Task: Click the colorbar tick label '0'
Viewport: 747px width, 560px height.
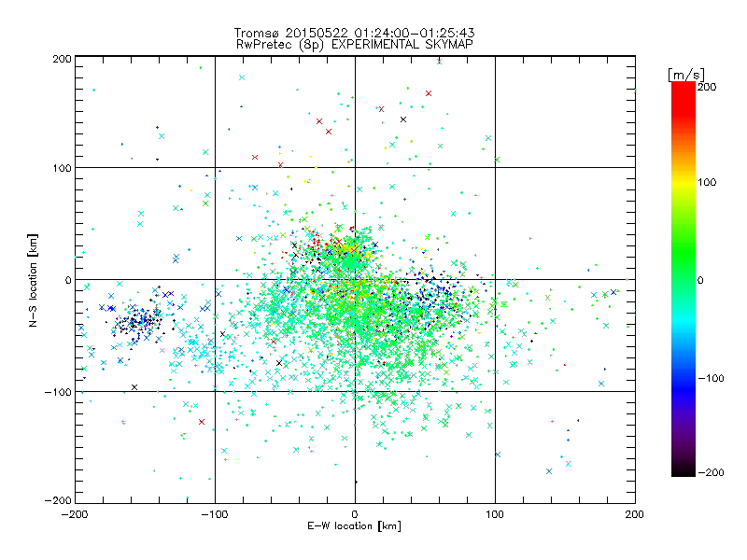Action: pyautogui.click(x=700, y=280)
